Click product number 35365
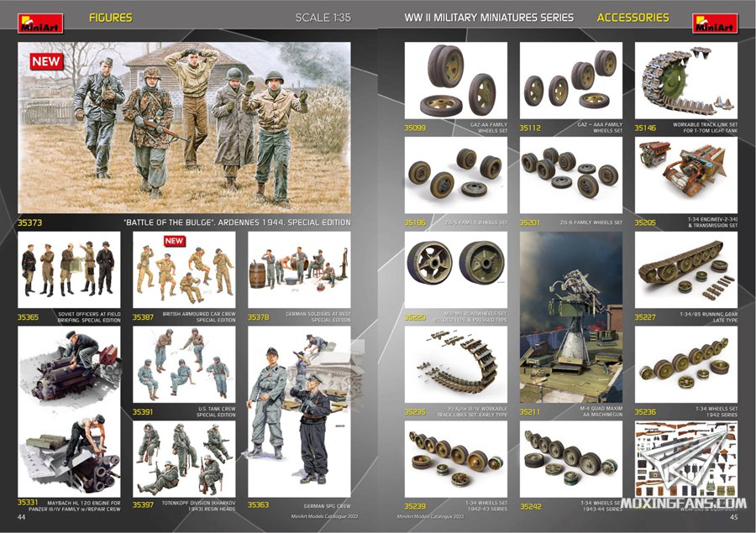756x533 pixels. tap(28, 317)
